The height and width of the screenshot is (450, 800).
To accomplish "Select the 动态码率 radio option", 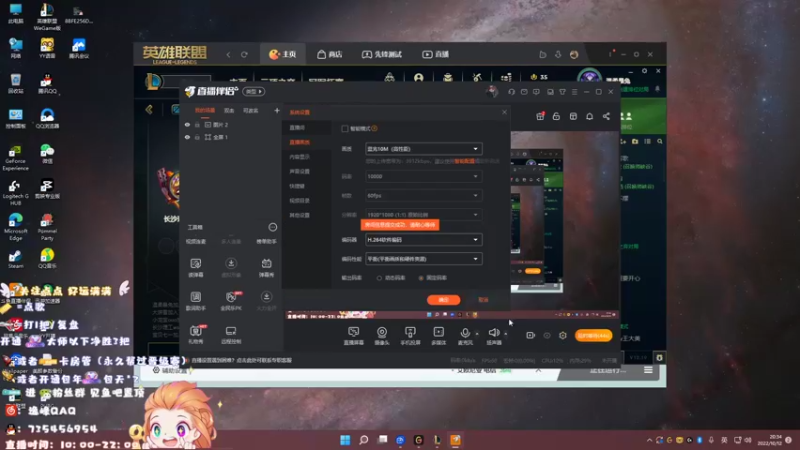I will tap(379, 278).
